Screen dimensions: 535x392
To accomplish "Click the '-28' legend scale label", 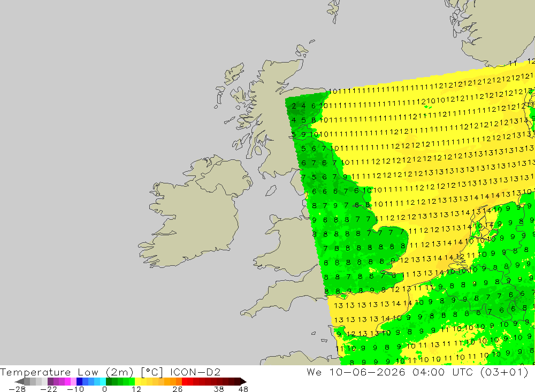I will [17, 389].
